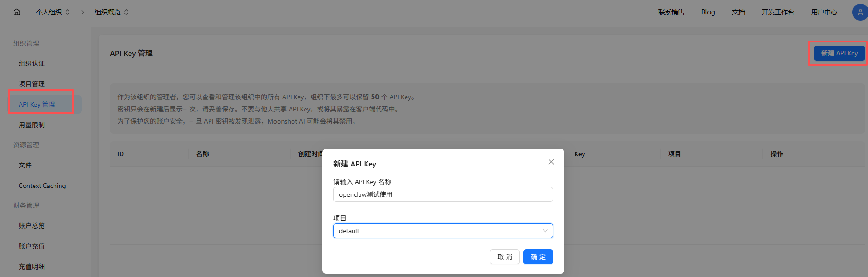Click the Key column header
868x277 pixels.
(x=580, y=154)
